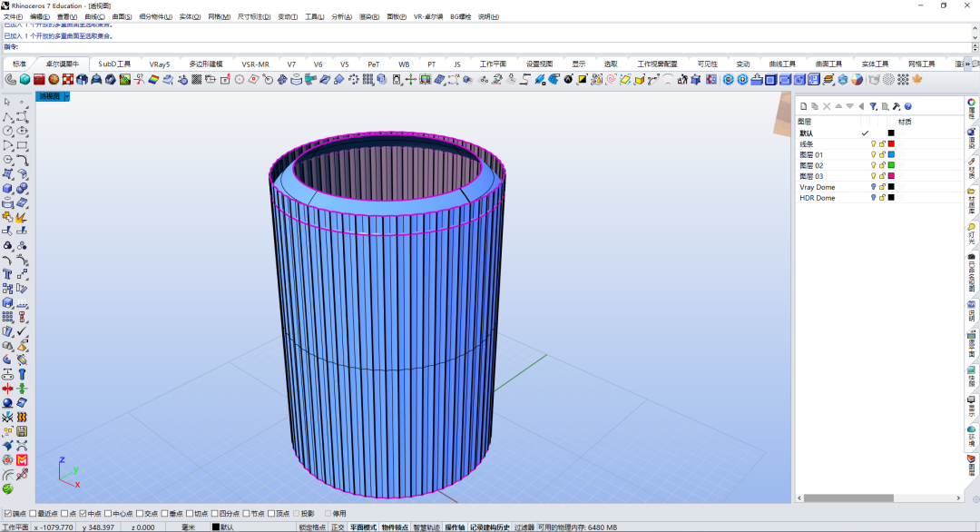Click the green sphere icon at sidebar bottom

pyautogui.click(x=7, y=488)
